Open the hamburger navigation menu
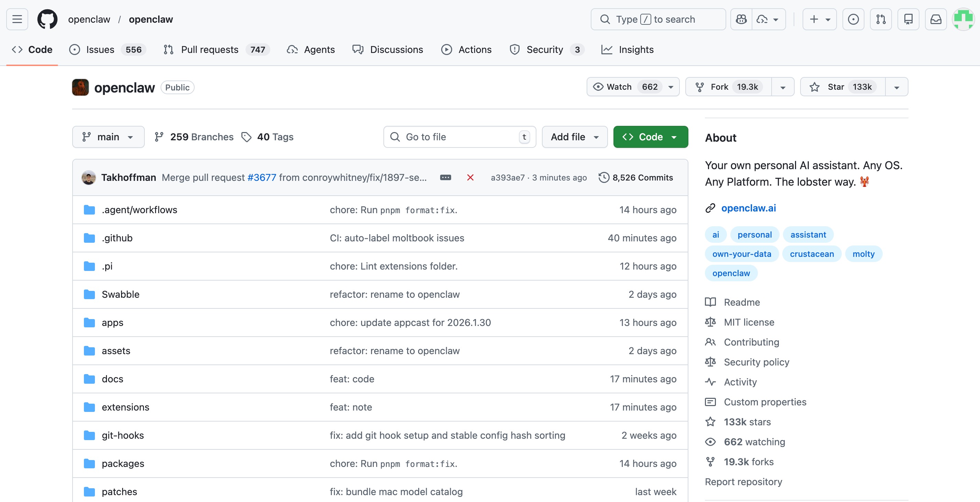980x502 pixels. pos(17,19)
